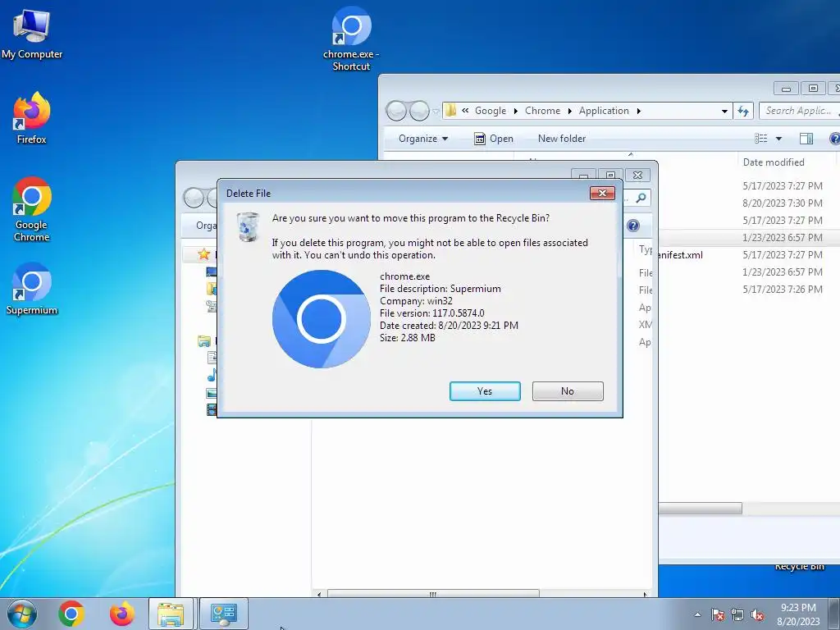Click Application in the address breadcrumb
The width and height of the screenshot is (840, 630).
604,111
